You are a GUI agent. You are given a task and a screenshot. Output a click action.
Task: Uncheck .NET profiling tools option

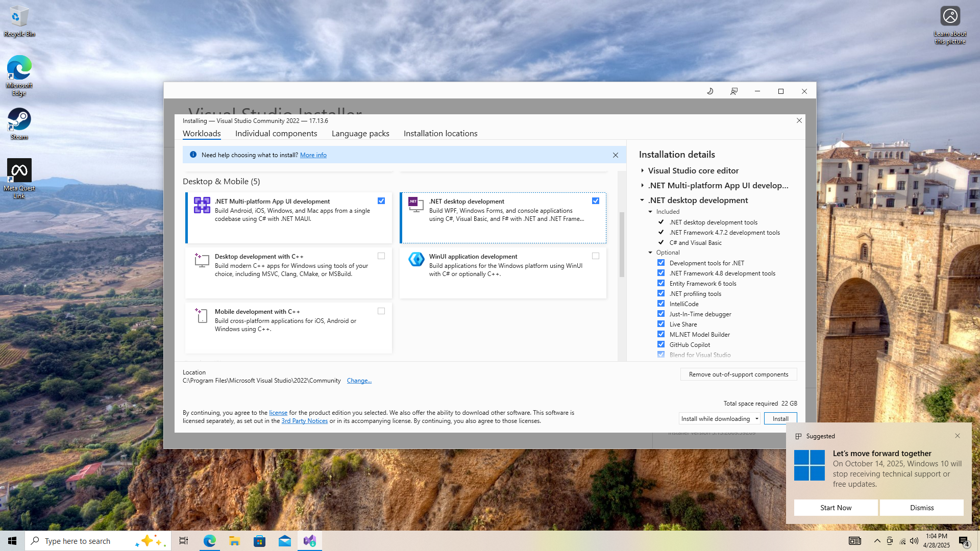(661, 293)
